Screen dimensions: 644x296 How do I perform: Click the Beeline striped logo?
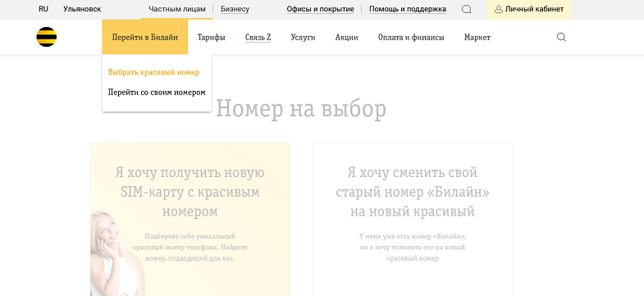point(47,37)
